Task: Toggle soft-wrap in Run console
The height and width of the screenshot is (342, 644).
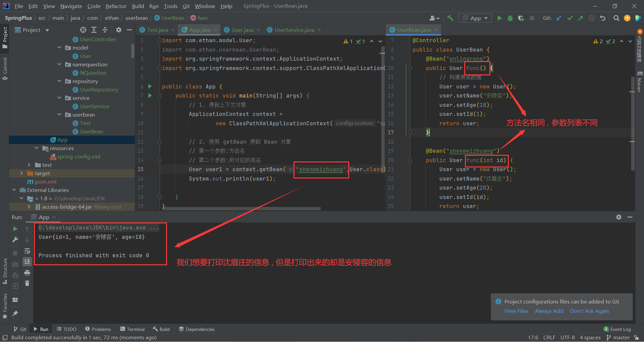Action: (27, 251)
